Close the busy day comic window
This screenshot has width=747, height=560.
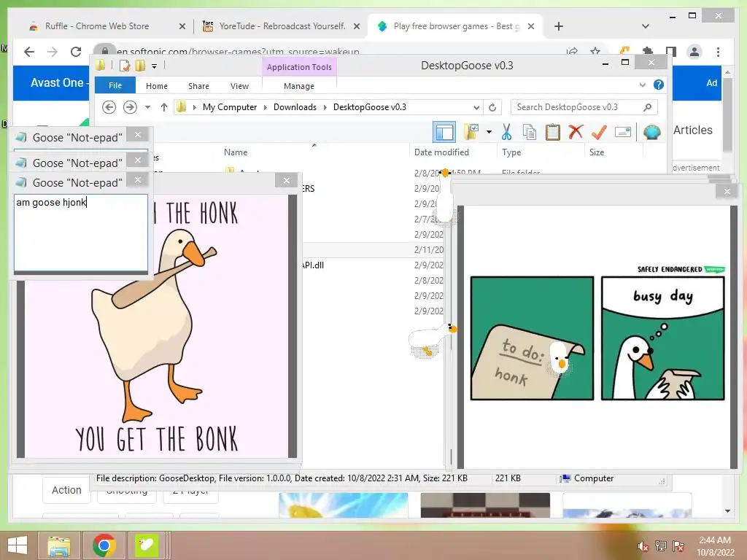click(727, 192)
